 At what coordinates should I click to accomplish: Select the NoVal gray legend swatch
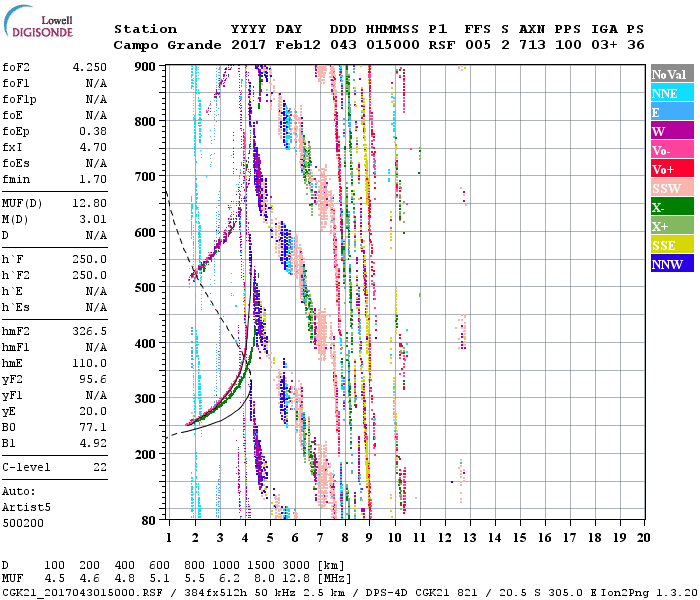[671, 74]
